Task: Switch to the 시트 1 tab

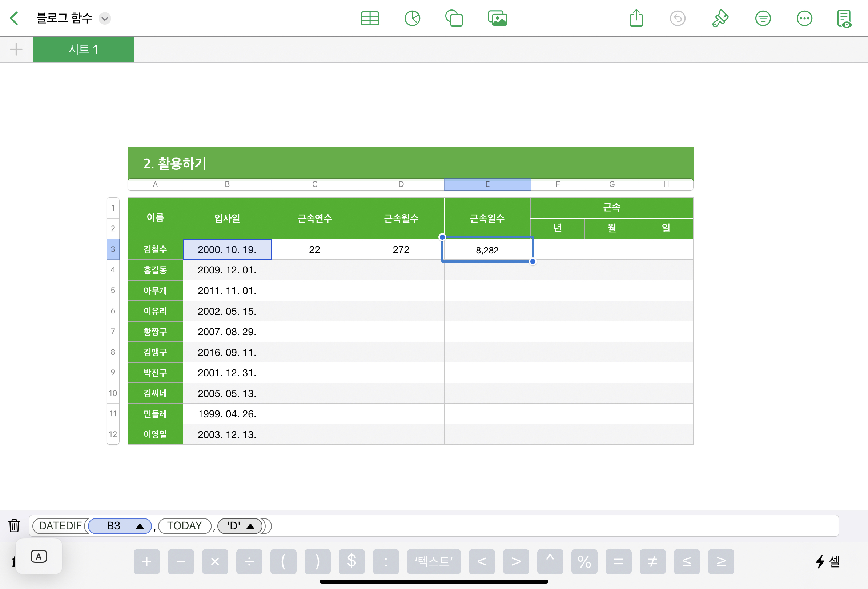Action: coord(83,49)
